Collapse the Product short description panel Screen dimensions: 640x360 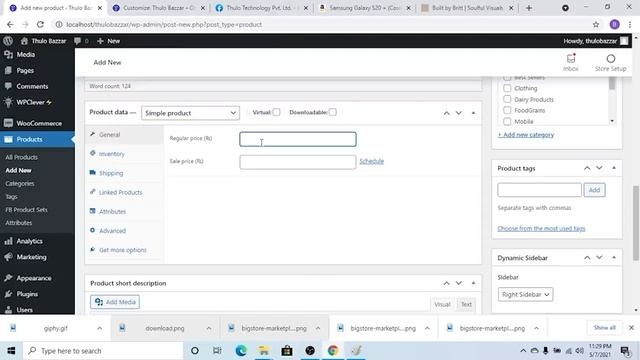[473, 283]
